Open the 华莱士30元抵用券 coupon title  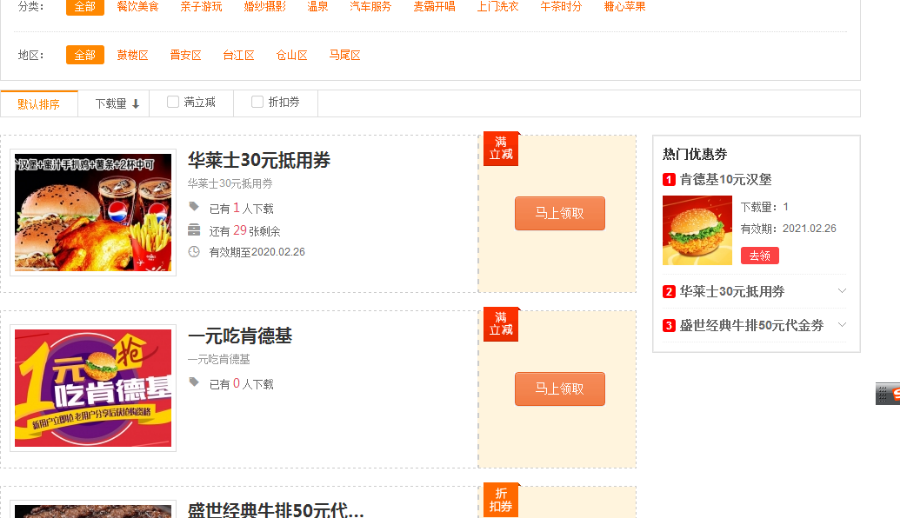tap(259, 160)
